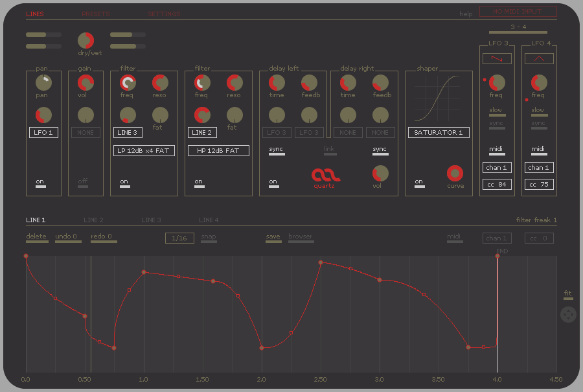Click the dry/wet knob
583x392 pixels.
[86, 40]
